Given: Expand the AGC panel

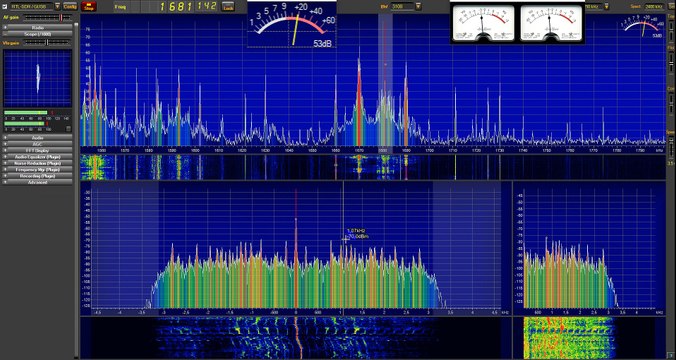Looking at the screenshot, I should [x=38, y=144].
